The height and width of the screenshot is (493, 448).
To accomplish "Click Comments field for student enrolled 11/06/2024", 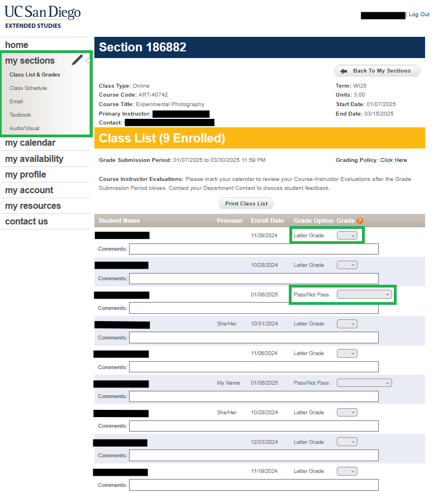I will coord(254,367).
